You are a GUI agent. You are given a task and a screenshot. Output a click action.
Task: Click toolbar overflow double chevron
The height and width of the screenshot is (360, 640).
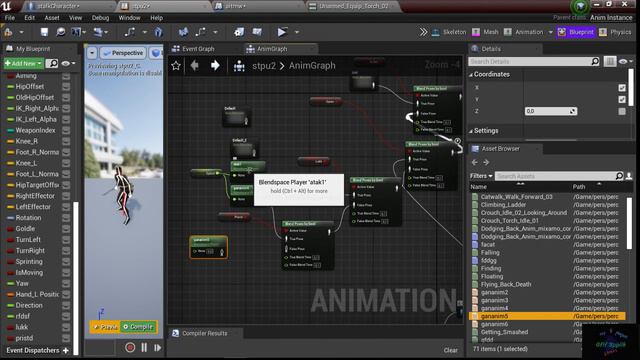pyautogui.click(x=423, y=32)
